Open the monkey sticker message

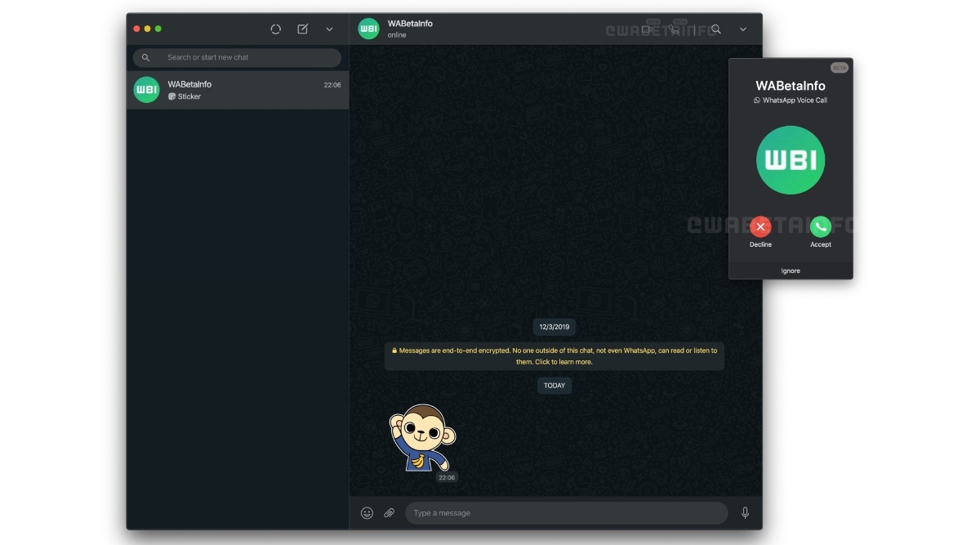coord(422,439)
